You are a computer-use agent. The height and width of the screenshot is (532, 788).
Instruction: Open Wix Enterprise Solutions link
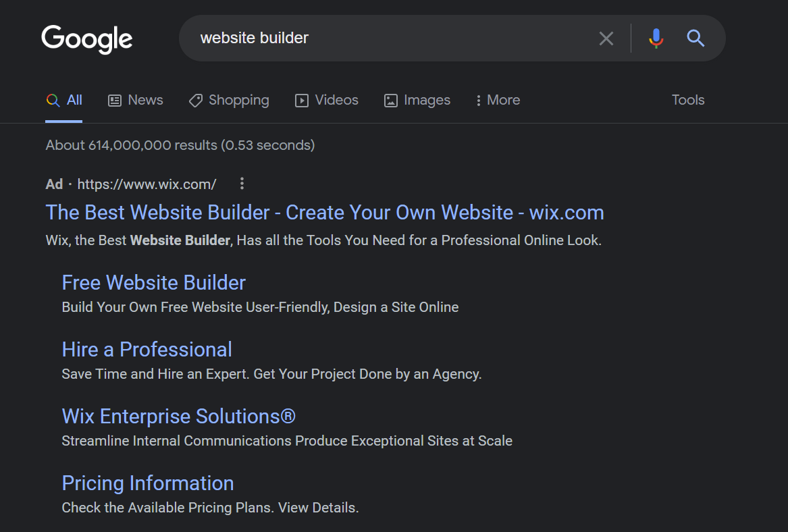pyautogui.click(x=178, y=416)
